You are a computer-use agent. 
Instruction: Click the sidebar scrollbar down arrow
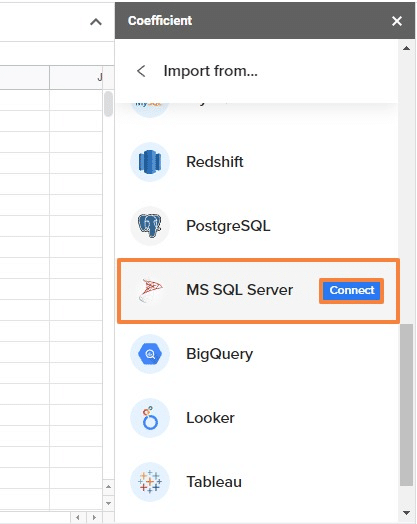tap(406, 512)
